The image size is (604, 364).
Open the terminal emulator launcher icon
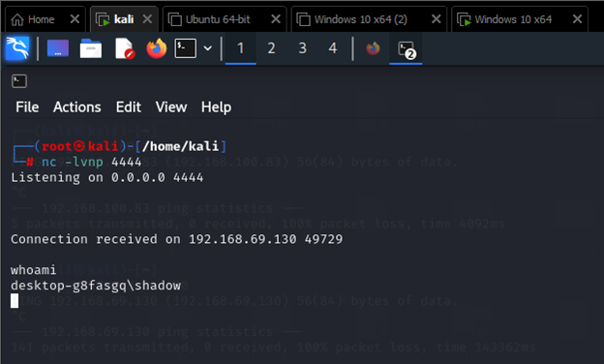click(186, 48)
